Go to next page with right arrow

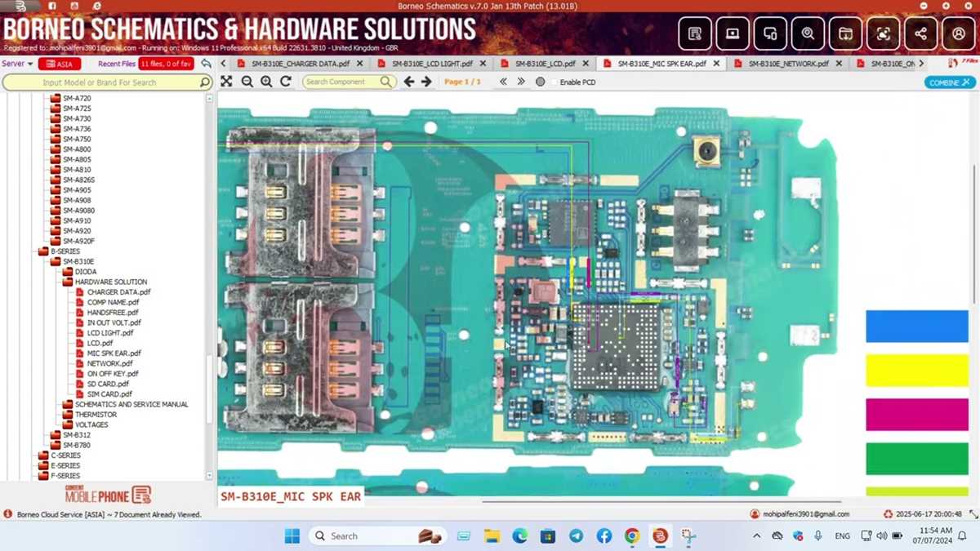pos(426,82)
